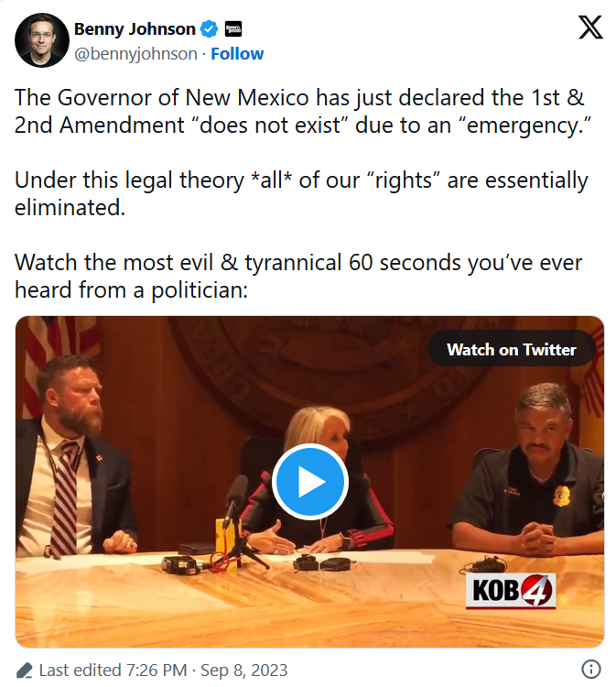
Task: Click the video thumbnail on the uniformed officer
Action: [x=530, y=471]
